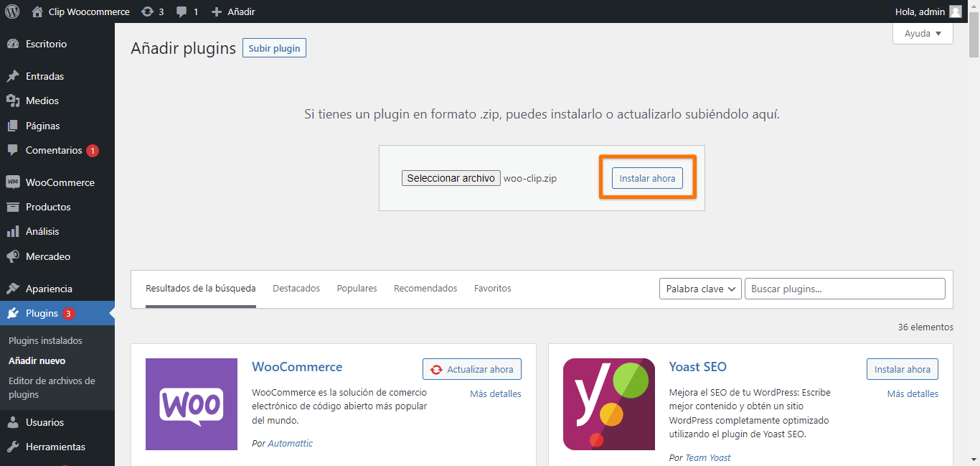Click the Herramientas wrench icon
This screenshot has width=980, height=466.
pyautogui.click(x=13, y=447)
